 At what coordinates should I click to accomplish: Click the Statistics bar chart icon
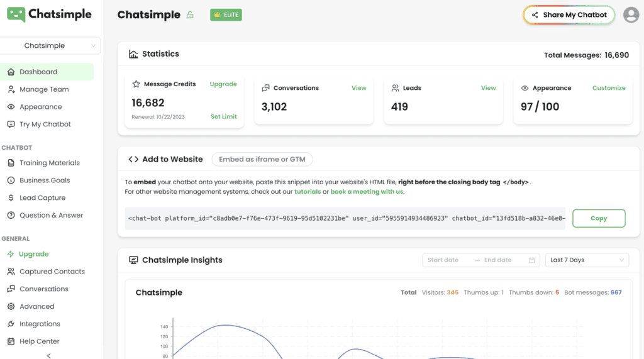pos(133,54)
